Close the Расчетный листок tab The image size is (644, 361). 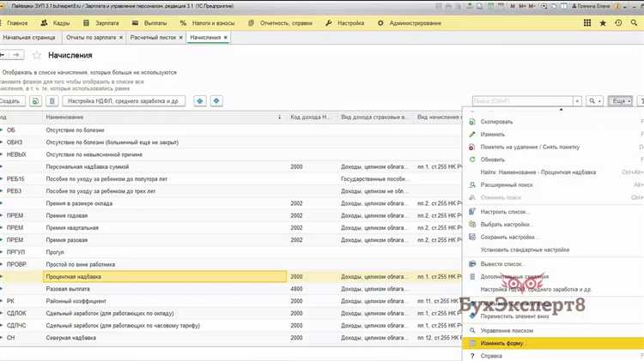[181, 38]
